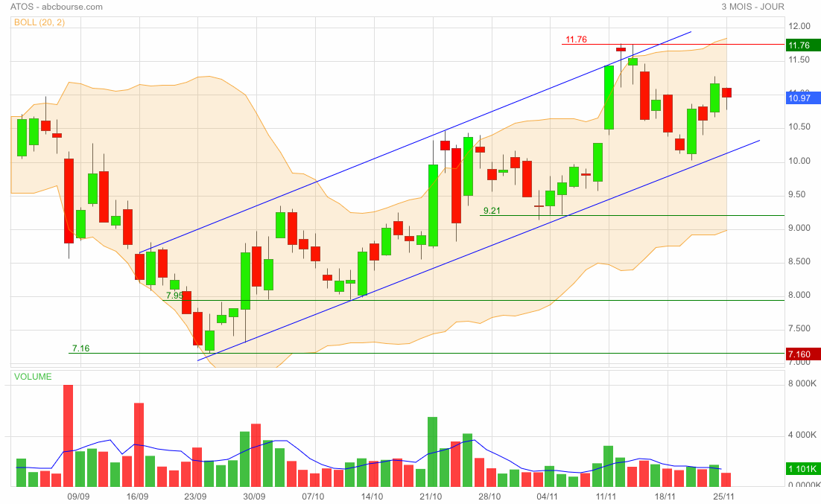This screenshot has height=504, width=821.
Task: Click the 14/10 date label
Action: (x=372, y=497)
